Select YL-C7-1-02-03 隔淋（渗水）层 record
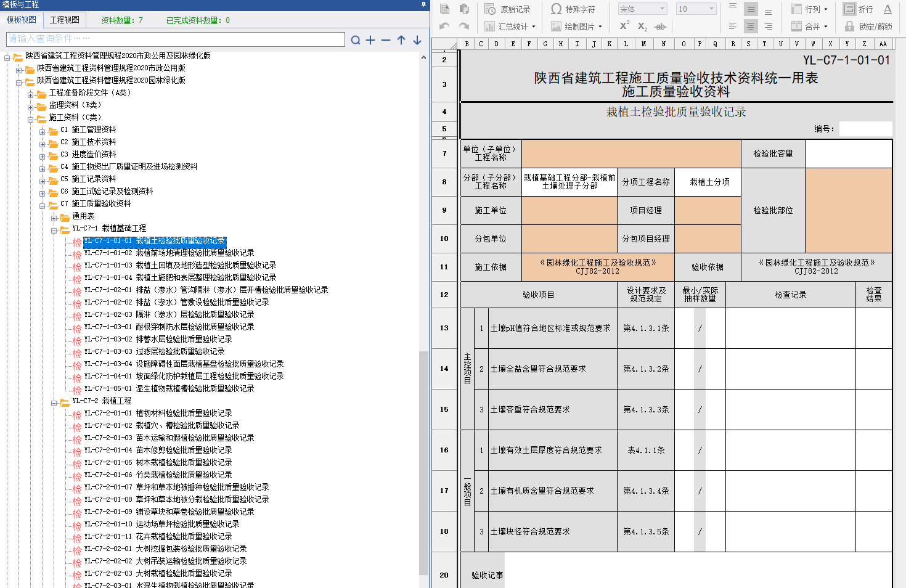This screenshot has height=588, width=906. click(x=169, y=314)
